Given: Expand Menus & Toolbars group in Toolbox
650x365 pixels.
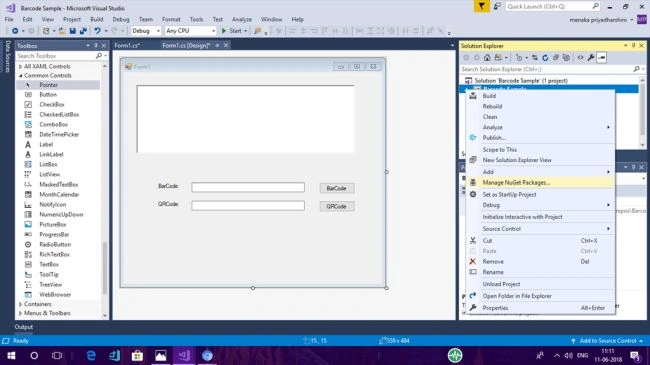Looking at the screenshot, I should 20,313.
